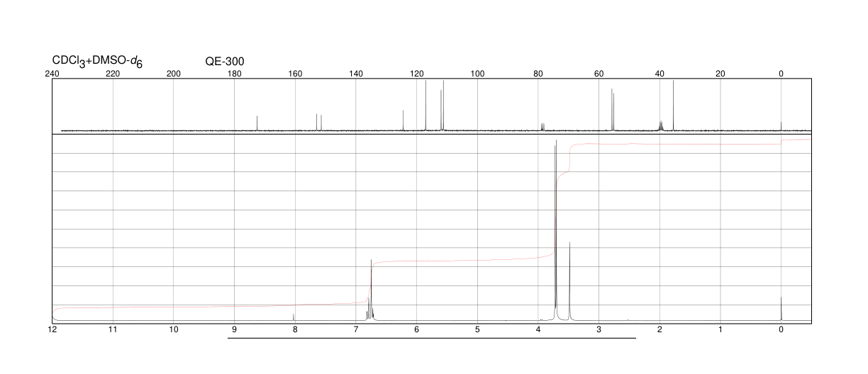Select the 0 tick label on top carbon axis
868x374 pixels.
pos(781,74)
